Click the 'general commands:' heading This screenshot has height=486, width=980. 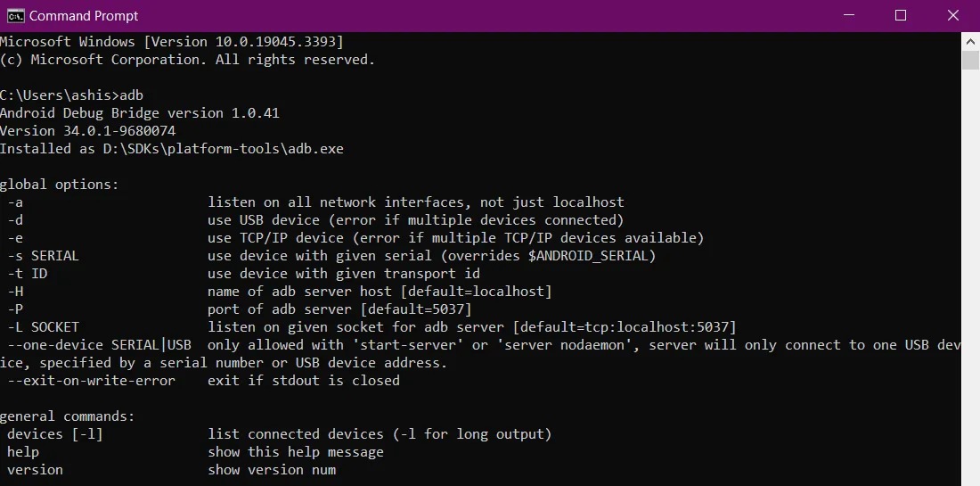(x=67, y=416)
